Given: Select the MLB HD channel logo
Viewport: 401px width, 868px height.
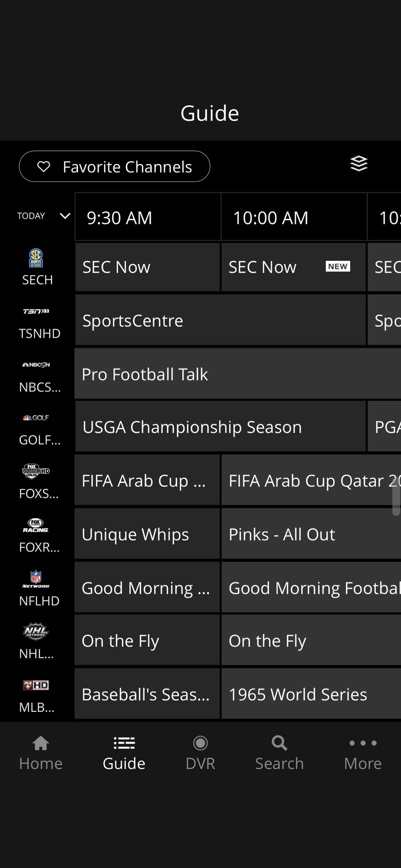Looking at the screenshot, I should tap(36, 685).
